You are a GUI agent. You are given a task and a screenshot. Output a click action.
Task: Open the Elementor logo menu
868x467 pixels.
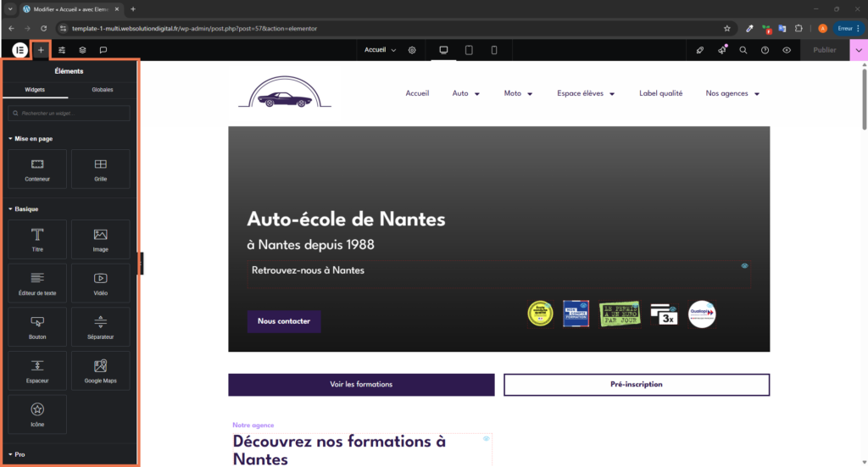point(19,50)
